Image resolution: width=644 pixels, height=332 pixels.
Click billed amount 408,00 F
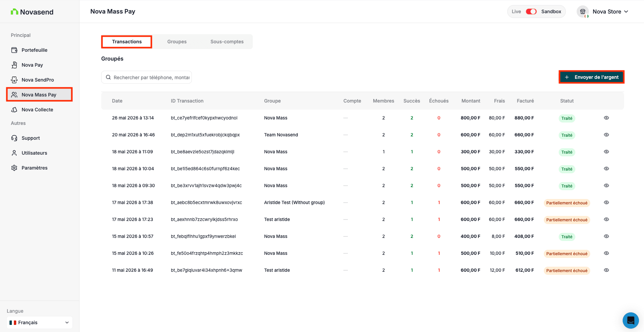pyautogui.click(x=524, y=236)
